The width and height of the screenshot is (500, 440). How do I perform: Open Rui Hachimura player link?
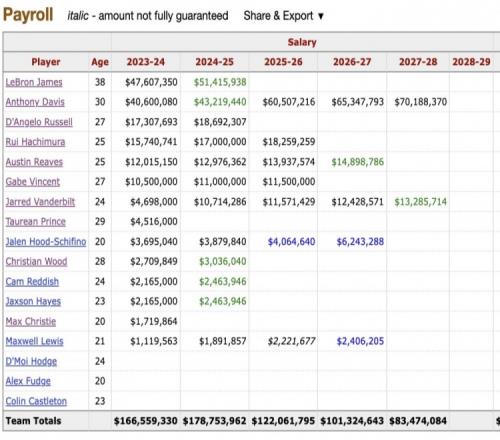(35, 142)
